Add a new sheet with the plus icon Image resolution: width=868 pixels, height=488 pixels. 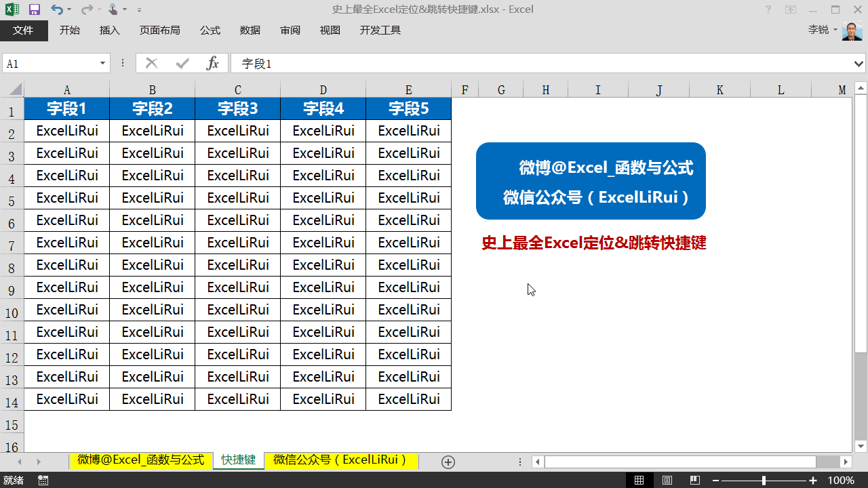[x=448, y=462]
